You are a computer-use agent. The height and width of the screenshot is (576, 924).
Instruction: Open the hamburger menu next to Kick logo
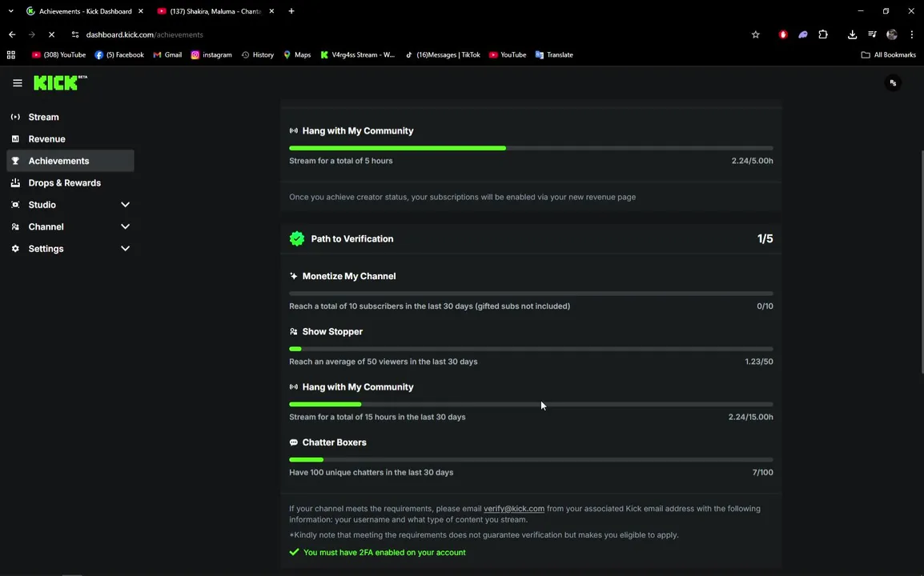tap(17, 83)
